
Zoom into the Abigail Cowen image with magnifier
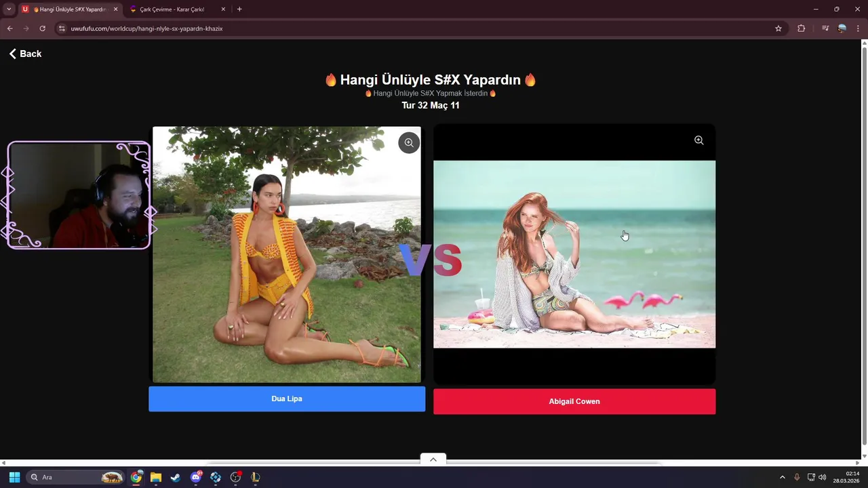coord(699,140)
